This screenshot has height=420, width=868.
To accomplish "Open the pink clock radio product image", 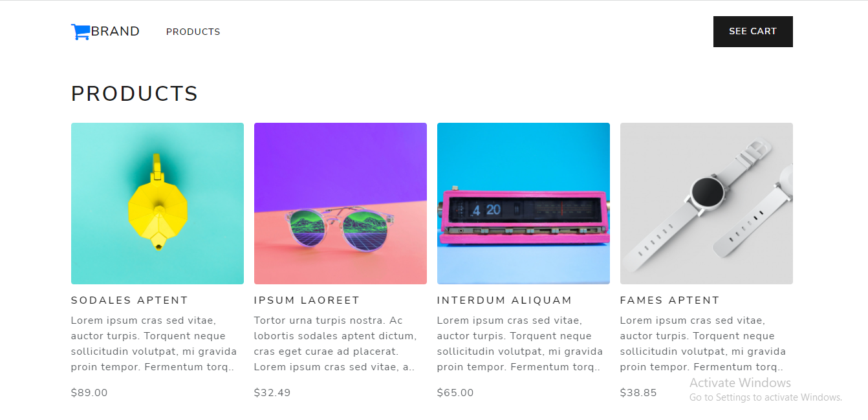I will [523, 204].
